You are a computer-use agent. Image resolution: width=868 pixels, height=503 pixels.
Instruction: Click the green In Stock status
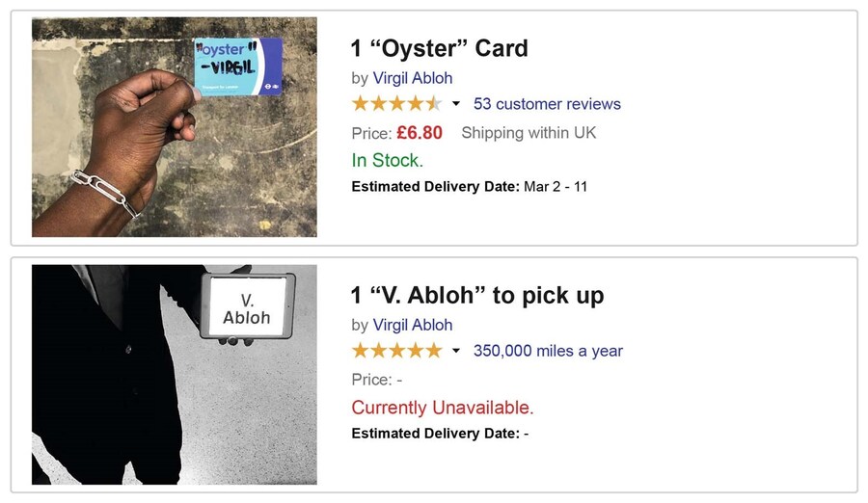pyautogui.click(x=387, y=160)
